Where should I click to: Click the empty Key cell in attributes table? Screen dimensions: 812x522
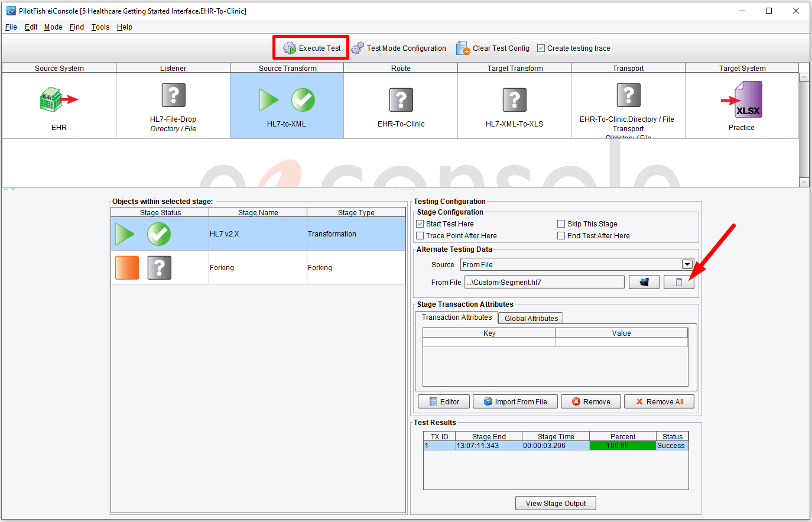[x=489, y=342]
